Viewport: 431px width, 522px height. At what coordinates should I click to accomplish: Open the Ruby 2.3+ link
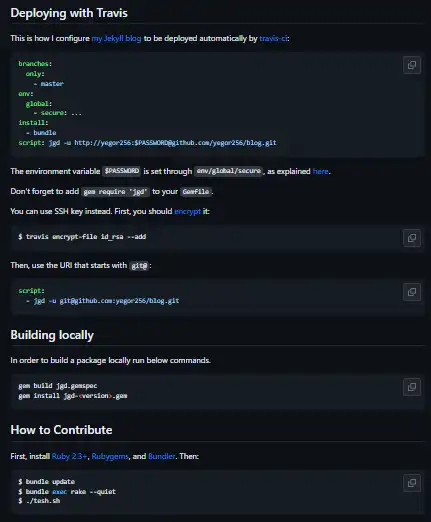[x=69, y=456]
